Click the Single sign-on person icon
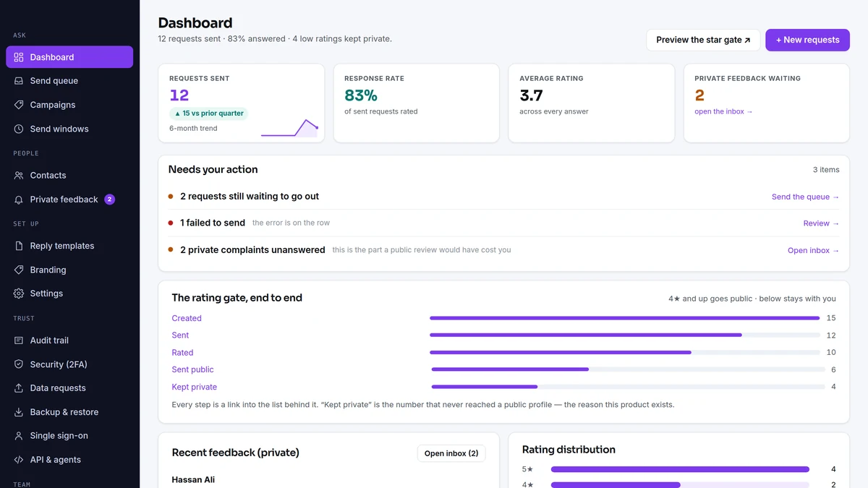This screenshot has width=868, height=488. (x=19, y=436)
